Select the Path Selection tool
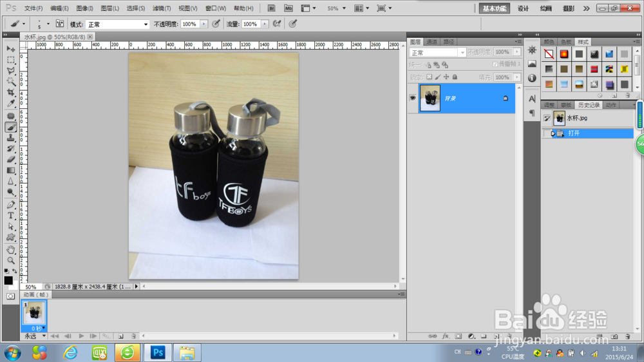 [x=11, y=226]
